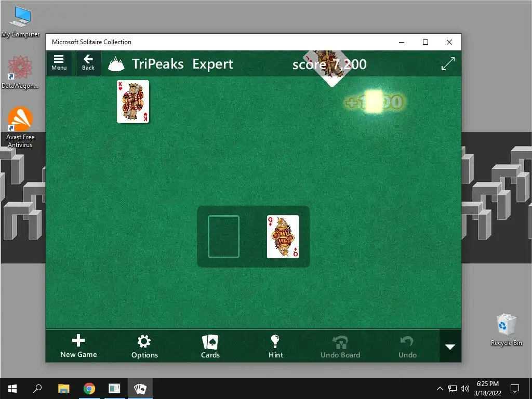Close the Microsoft Solitaire Collection window

pyautogui.click(x=449, y=42)
